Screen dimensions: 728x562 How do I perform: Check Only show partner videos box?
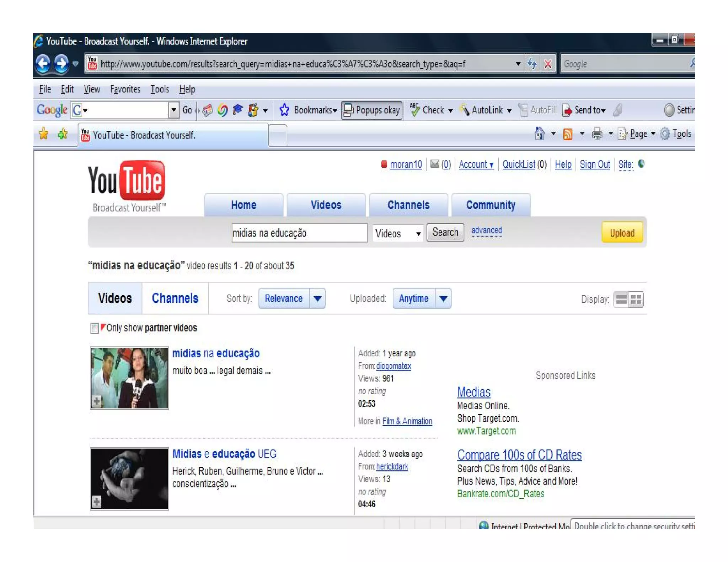point(94,328)
